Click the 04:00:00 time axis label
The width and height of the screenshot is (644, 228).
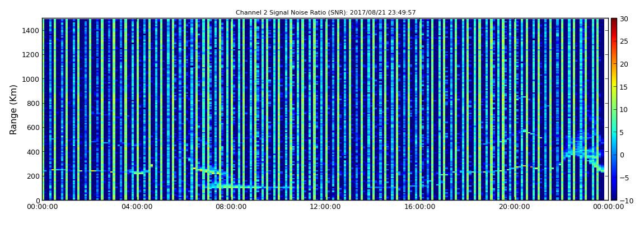[136, 207]
